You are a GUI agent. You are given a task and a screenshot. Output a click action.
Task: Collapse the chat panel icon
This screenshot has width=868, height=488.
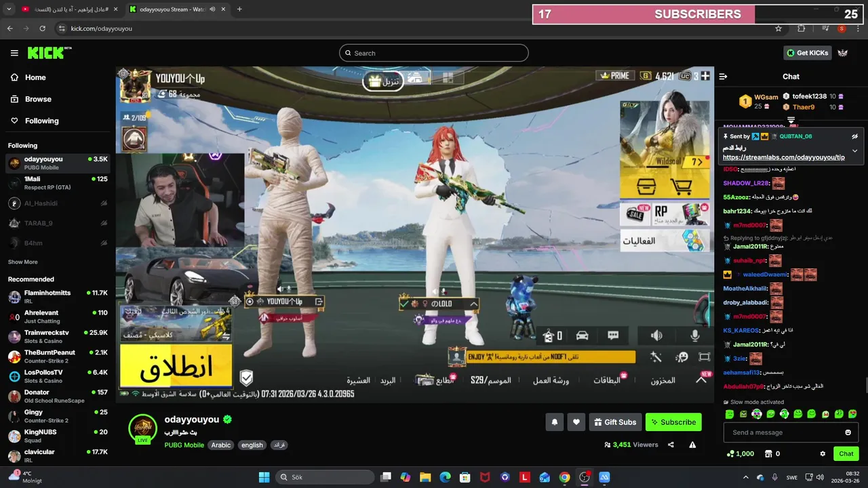point(724,77)
